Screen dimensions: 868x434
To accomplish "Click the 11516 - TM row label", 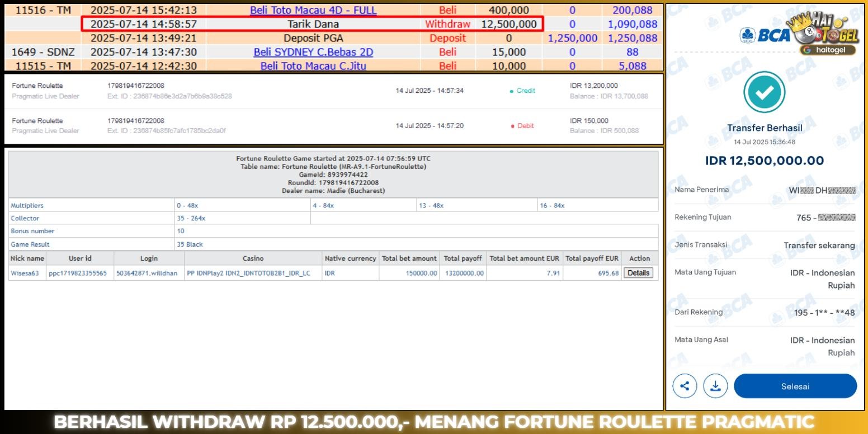I will pyautogui.click(x=43, y=10).
